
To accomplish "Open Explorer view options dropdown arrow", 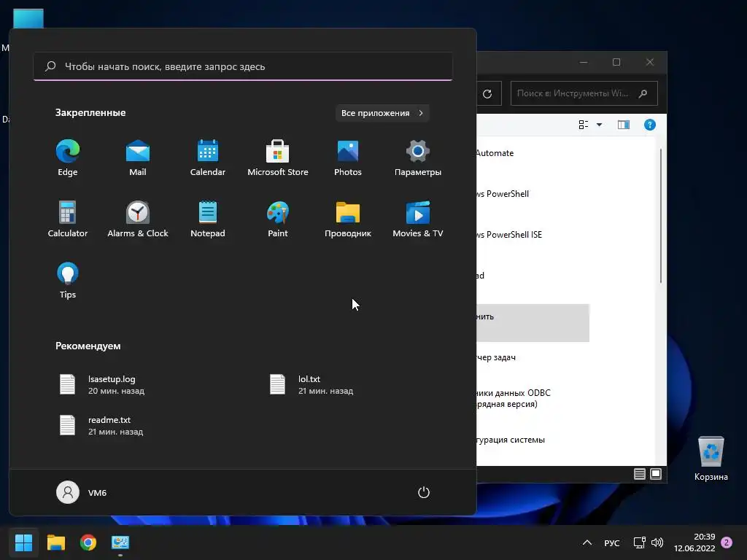I will pos(600,125).
